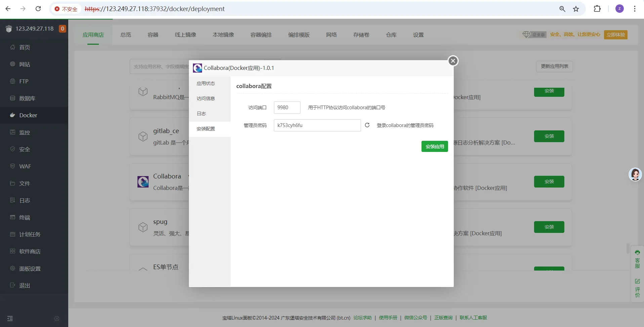Click the 更新应用列表 button

554,67
